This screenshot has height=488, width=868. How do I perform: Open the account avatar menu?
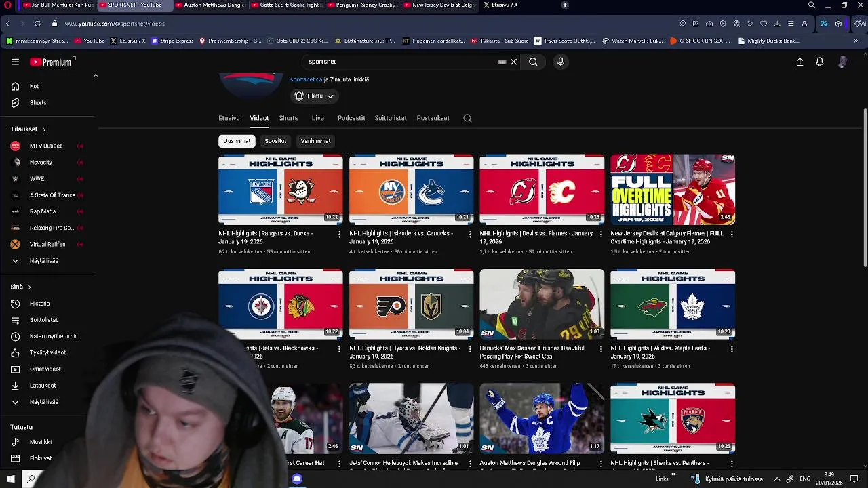[842, 62]
